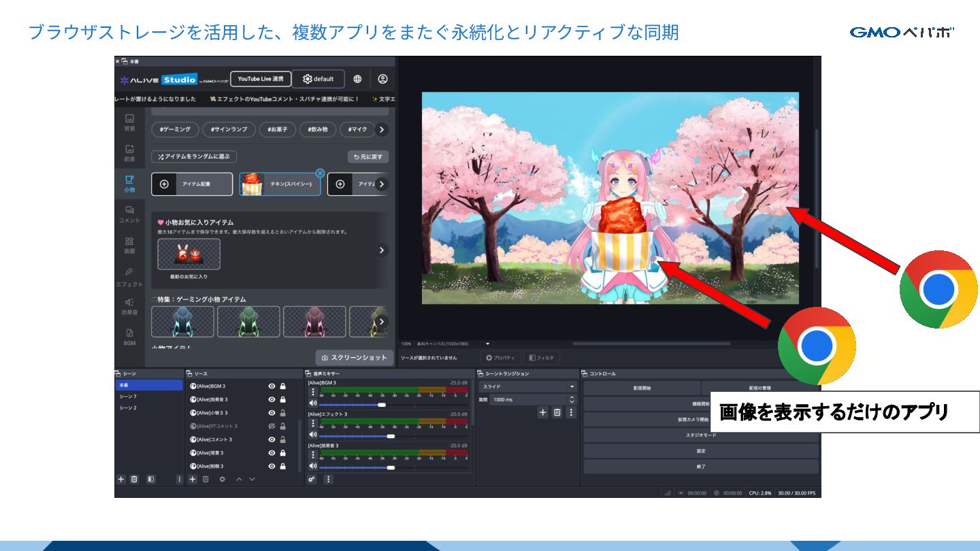Start streaming with 配信開始 button
Viewport: 980px width, 551px height.
pyautogui.click(x=642, y=388)
